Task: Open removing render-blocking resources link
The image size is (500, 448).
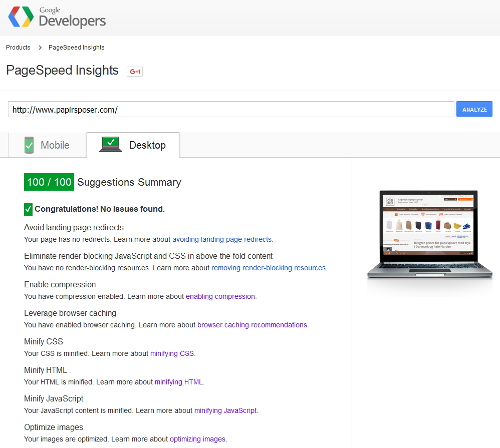Action: coord(269,268)
